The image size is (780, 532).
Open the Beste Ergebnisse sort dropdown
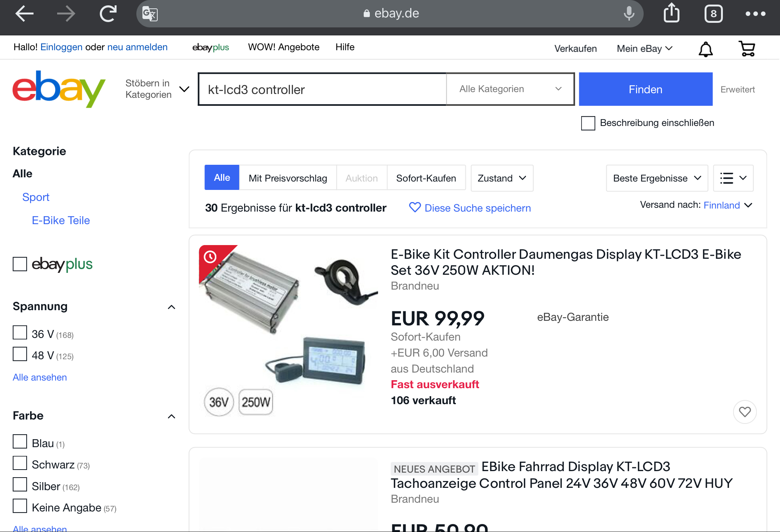click(657, 178)
